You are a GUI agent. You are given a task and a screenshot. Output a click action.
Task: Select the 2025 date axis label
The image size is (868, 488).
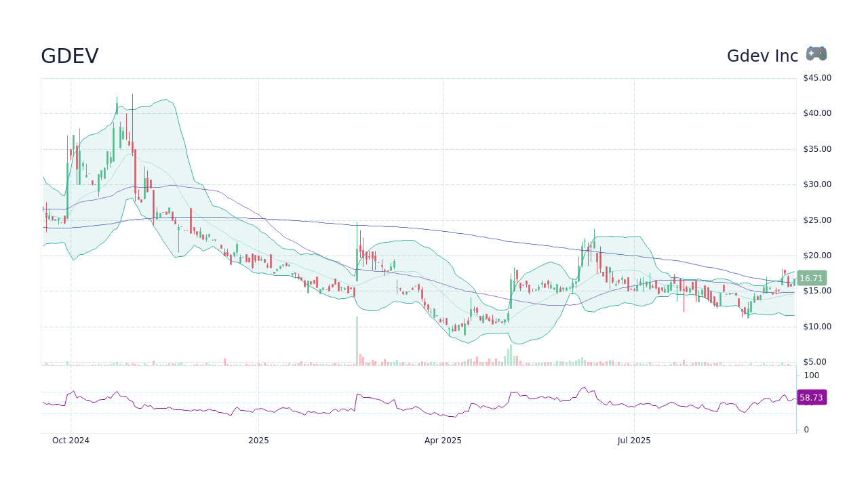pyautogui.click(x=258, y=441)
